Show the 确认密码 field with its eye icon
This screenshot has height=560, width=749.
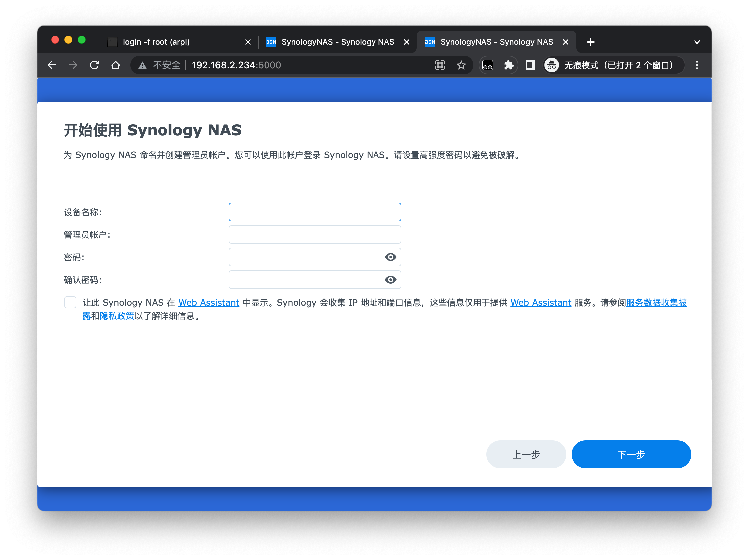click(390, 279)
